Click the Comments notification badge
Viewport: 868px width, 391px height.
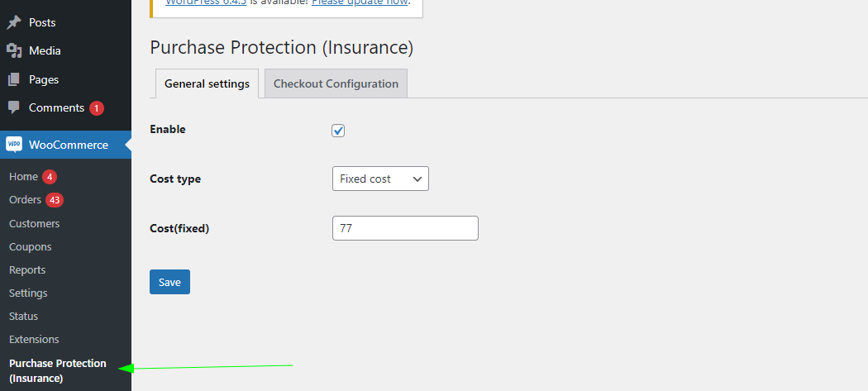97,108
